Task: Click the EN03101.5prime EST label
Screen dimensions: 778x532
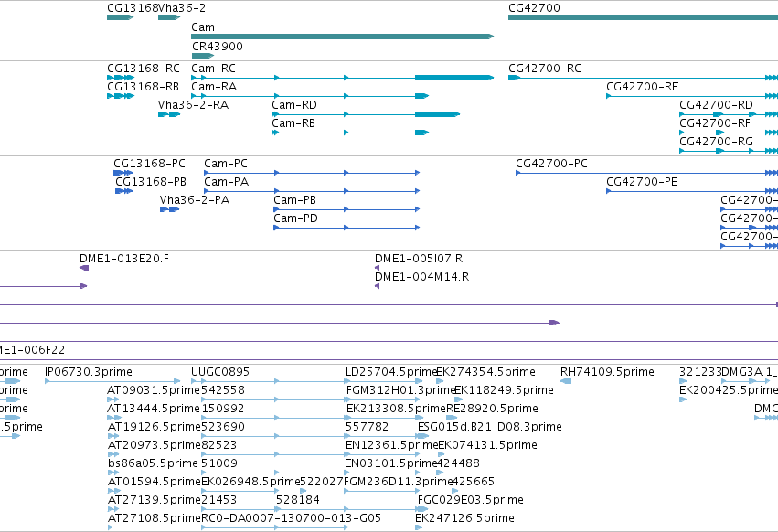Action: [x=390, y=463]
